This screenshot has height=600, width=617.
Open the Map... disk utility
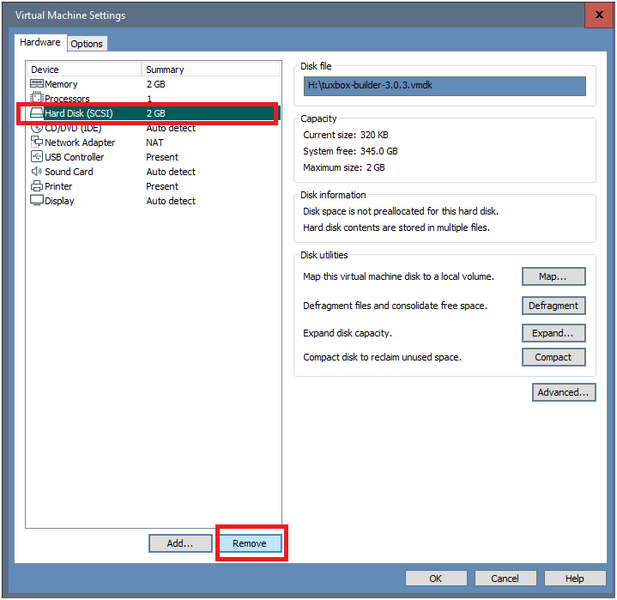click(553, 277)
